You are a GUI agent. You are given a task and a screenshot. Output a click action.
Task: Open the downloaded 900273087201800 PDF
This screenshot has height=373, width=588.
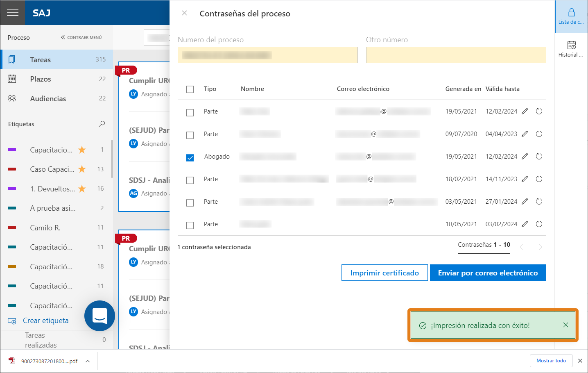pyautogui.click(x=49, y=361)
